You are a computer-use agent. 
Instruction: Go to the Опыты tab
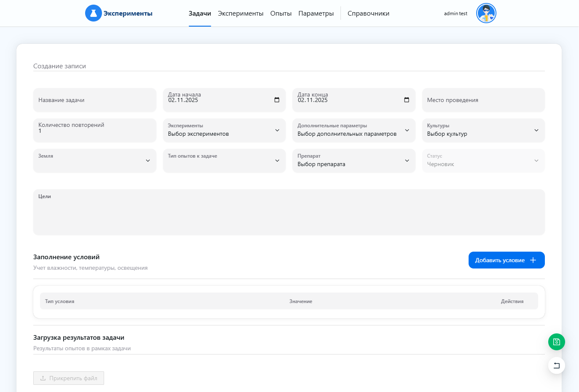tap(281, 13)
